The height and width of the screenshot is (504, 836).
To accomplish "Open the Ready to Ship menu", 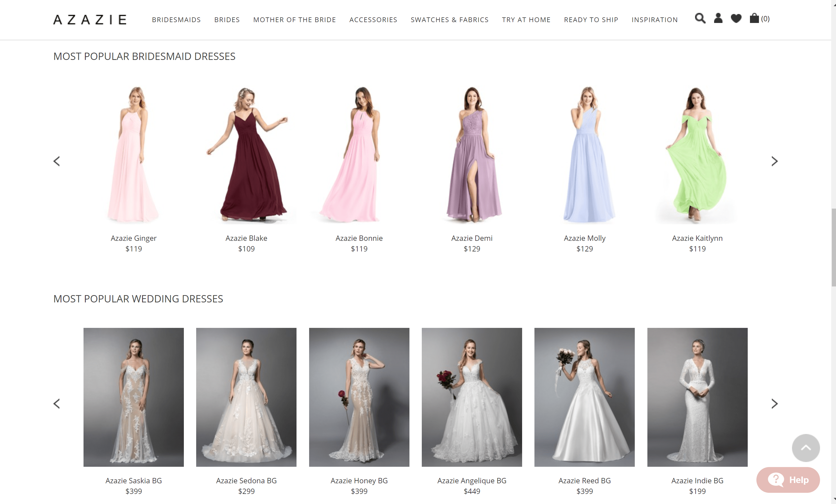I will 591,20.
